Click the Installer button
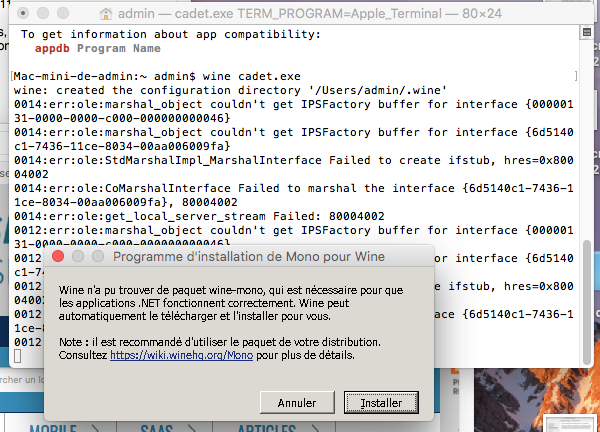 pos(381,403)
